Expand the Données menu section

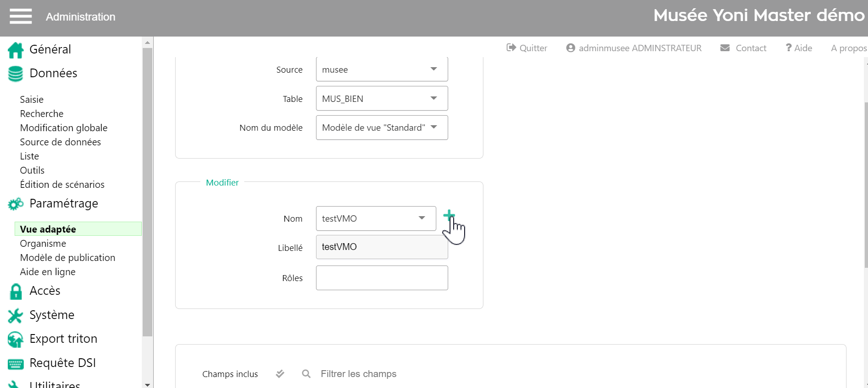(53, 73)
